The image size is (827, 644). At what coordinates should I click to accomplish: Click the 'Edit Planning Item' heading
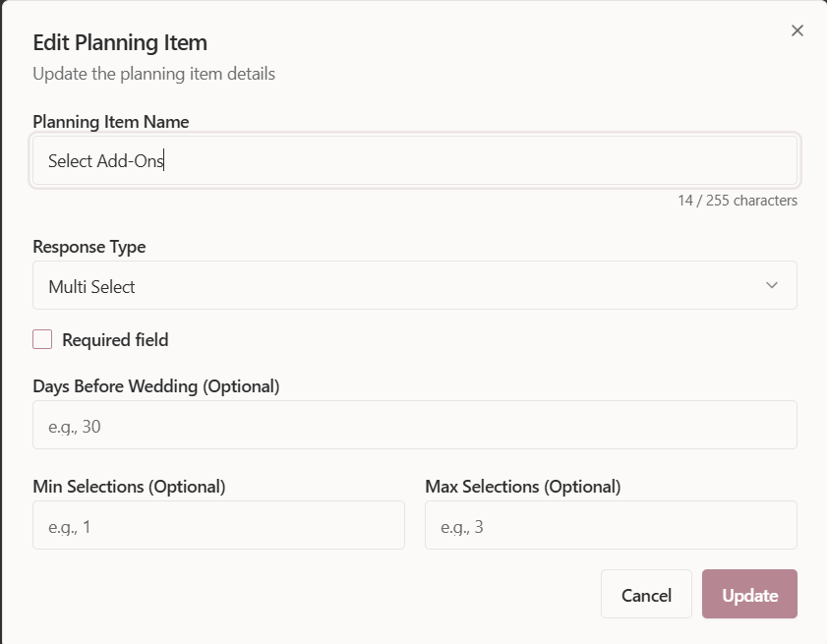tap(120, 42)
